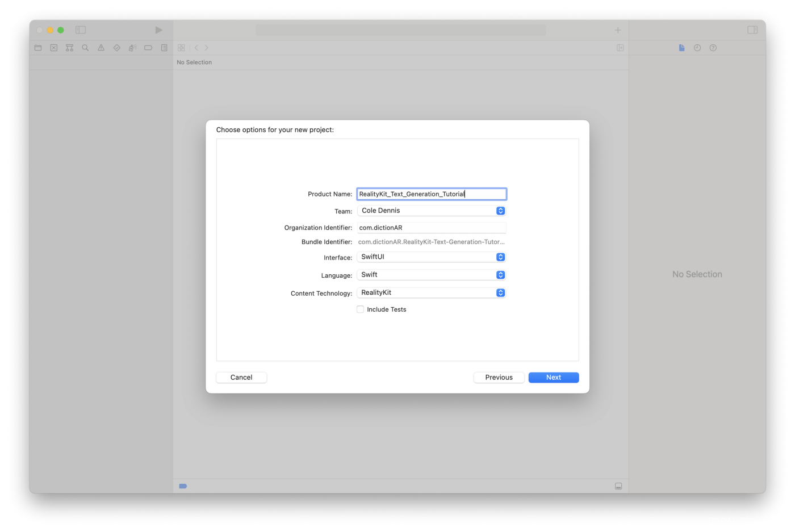
Task: Toggle the left navigator panel visibility
Action: coord(81,30)
